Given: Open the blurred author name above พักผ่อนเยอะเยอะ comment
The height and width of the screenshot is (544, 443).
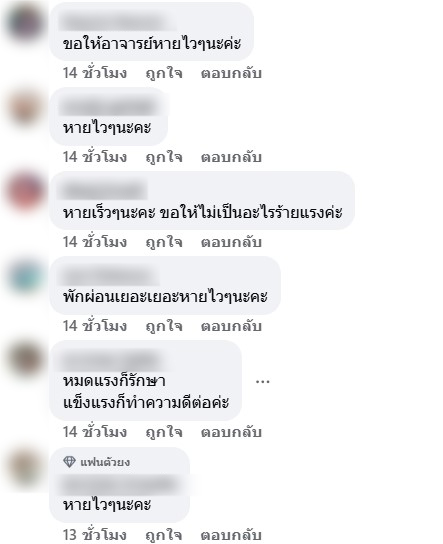Looking at the screenshot, I should pos(108,276).
